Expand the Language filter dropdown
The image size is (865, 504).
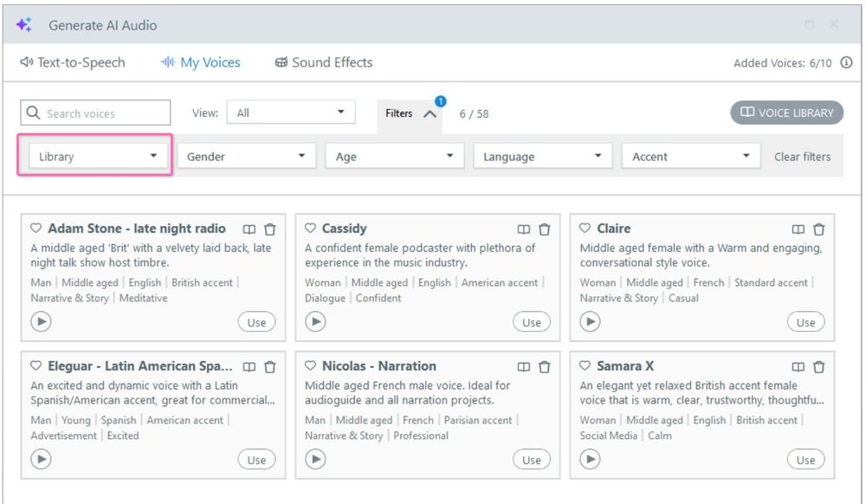point(542,157)
